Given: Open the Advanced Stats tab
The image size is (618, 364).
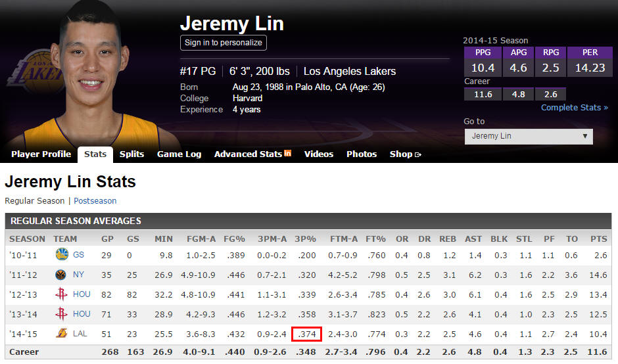Looking at the screenshot, I should 248,154.
